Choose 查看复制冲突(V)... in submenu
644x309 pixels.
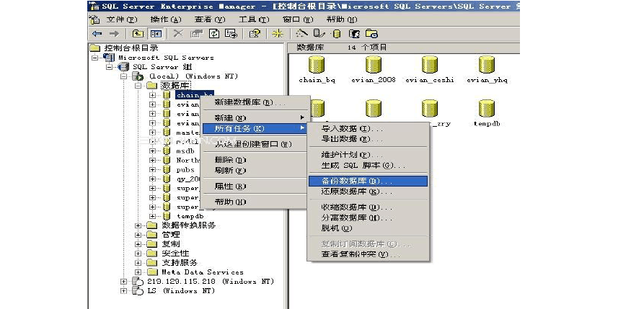[368, 254]
